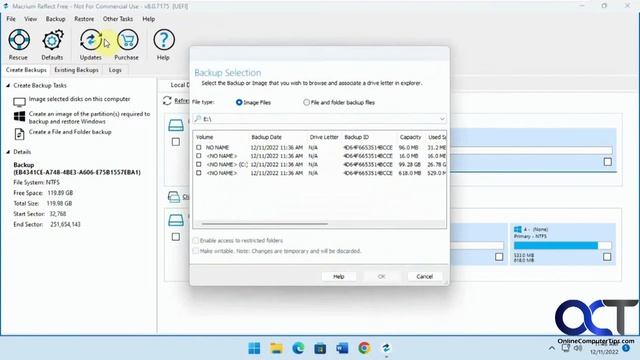Select Create an image of Windows partitions
This screenshot has width=640, height=360.
89,118
